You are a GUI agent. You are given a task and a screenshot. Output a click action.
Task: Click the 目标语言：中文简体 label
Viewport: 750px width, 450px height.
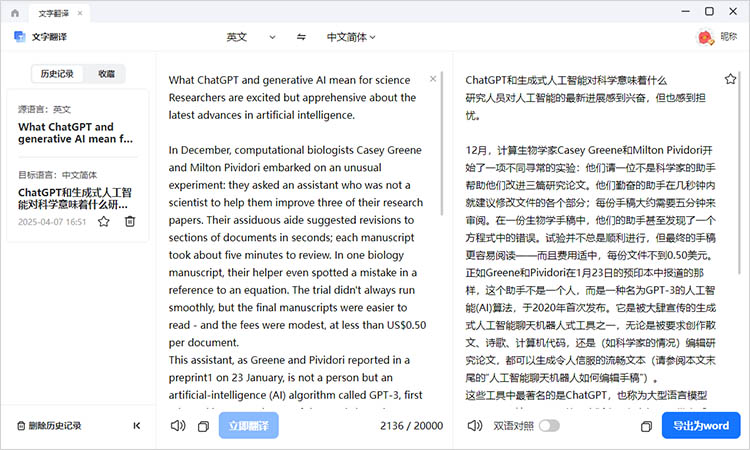click(x=57, y=175)
